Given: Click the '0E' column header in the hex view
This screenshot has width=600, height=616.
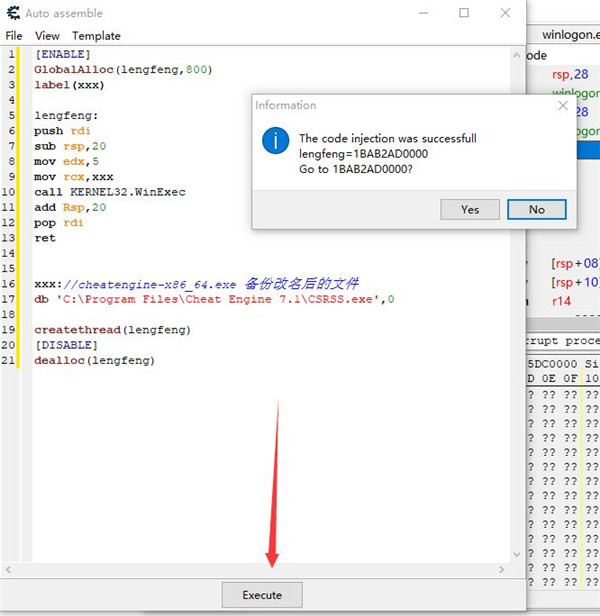Looking at the screenshot, I should (549, 378).
